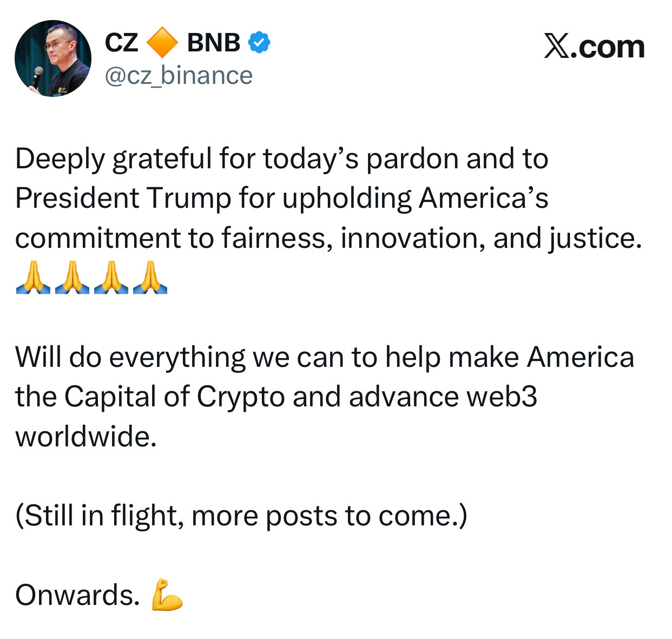Click the display name "CZ"

(x=121, y=43)
